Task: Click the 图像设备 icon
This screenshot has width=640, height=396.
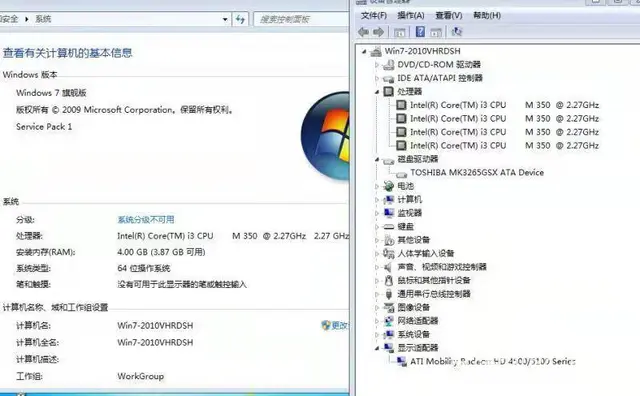Action: click(x=389, y=307)
